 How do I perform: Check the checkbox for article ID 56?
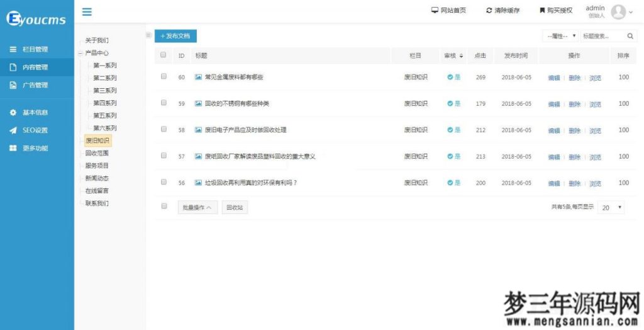click(164, 182)
